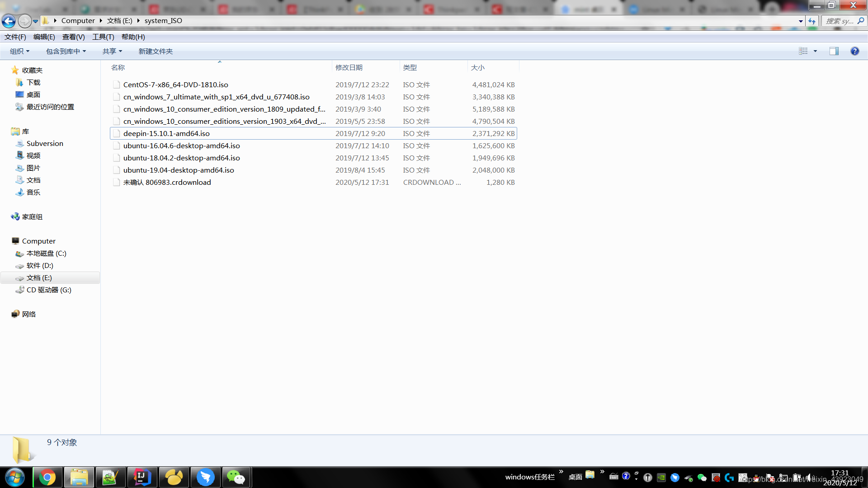The height and width of the screenshot is (488, 868).
Task: Click the Back navigation arrow button
Action: [x=9, y=21]
